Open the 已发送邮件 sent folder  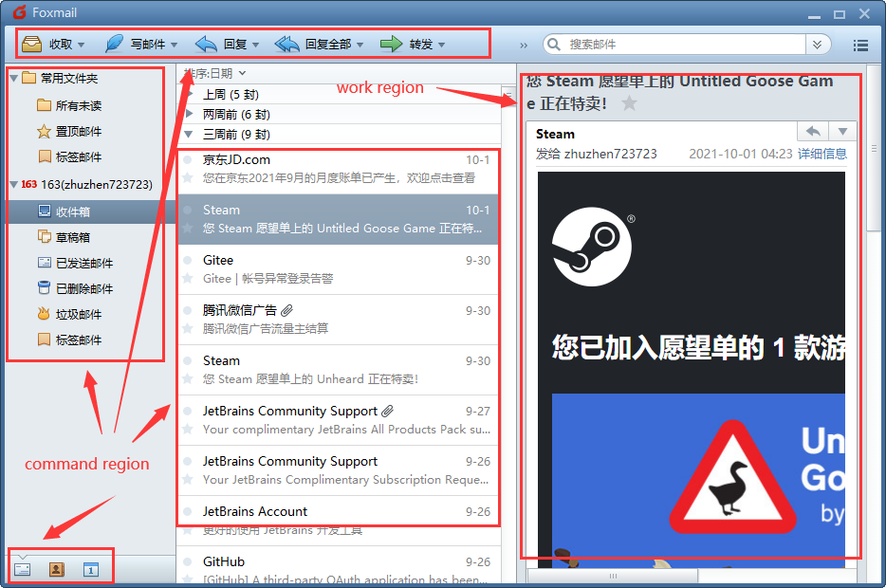(75, 263)
